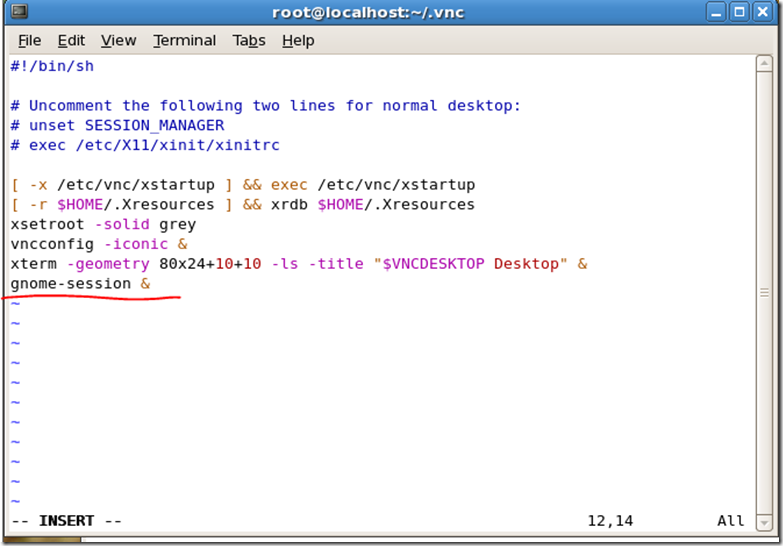Image resolution: width=783 pixels, height=546 pixels.
Task: Click the scrollbar down arrow
Action: (764, 523)
